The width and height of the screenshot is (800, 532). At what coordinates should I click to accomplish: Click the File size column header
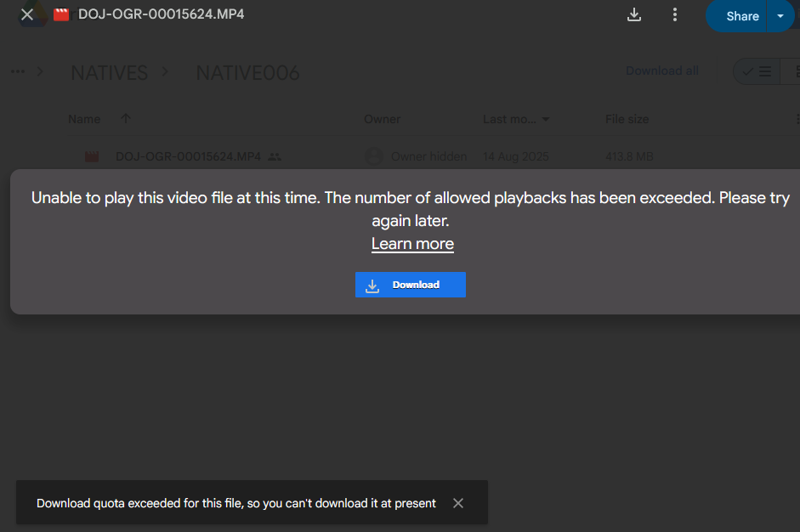pos(627,119)
